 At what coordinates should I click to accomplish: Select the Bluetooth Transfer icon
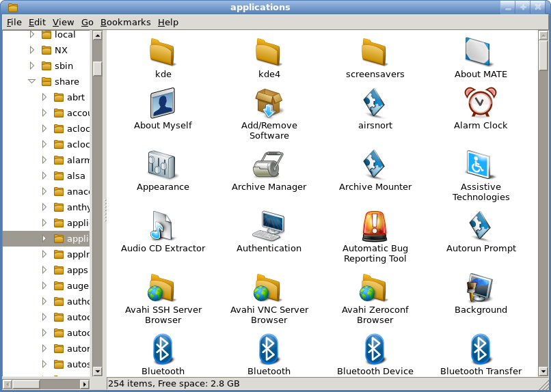point(481,349)
